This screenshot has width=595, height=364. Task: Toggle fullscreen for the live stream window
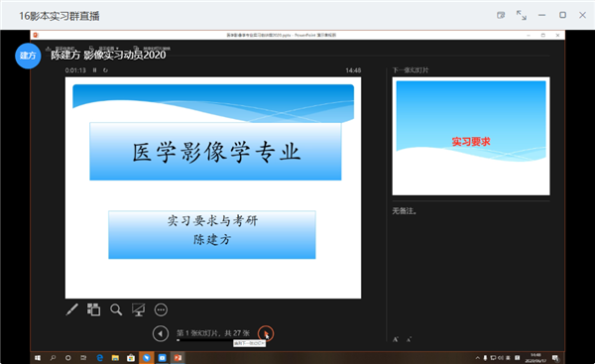[x=522, y=15]
